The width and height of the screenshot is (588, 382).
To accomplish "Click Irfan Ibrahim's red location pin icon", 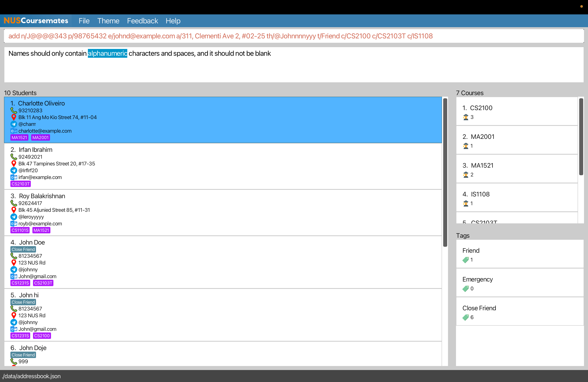I will [x=14, y=164].
